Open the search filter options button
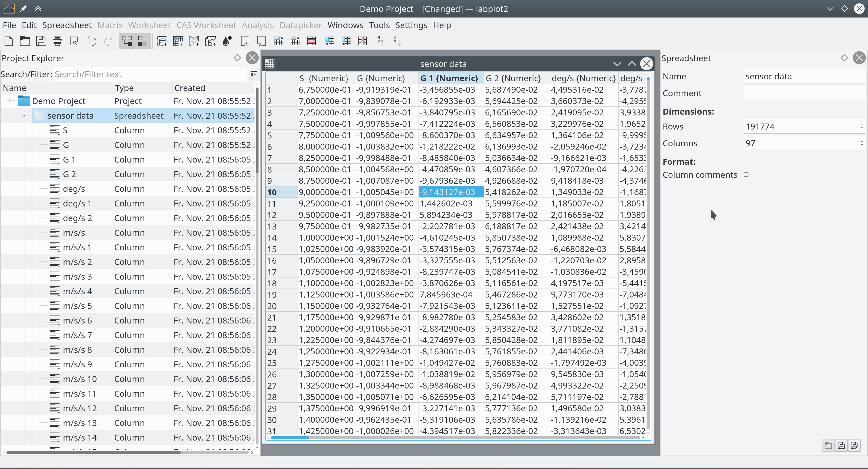 [254, 74]
